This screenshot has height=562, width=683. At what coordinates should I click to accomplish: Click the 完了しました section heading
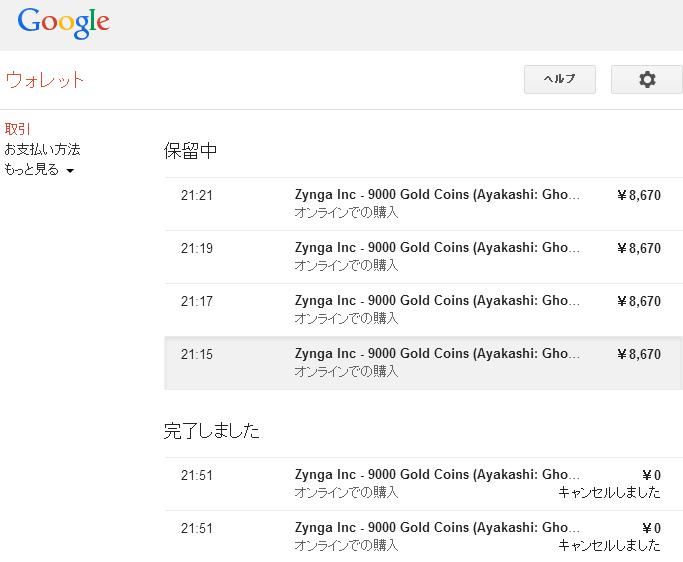(212, 431)
